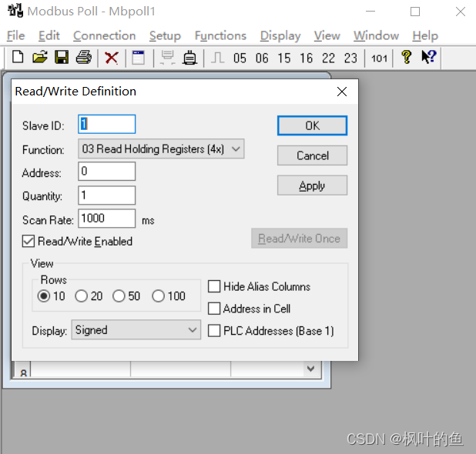The height and width of the screenshot is (454, 476).
Task: Click the disconnect plug toolbar icon
Action: (190, 58)
